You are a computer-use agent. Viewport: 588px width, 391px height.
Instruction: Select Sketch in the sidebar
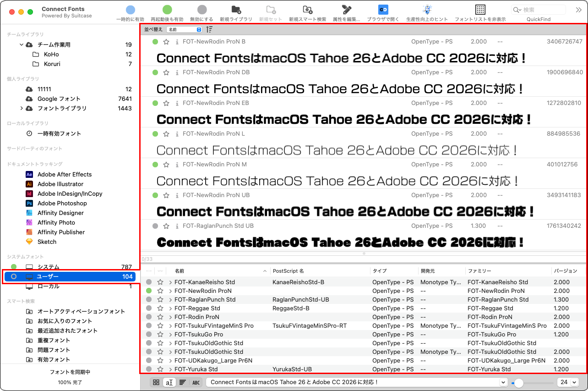click(x=47, y=242)
